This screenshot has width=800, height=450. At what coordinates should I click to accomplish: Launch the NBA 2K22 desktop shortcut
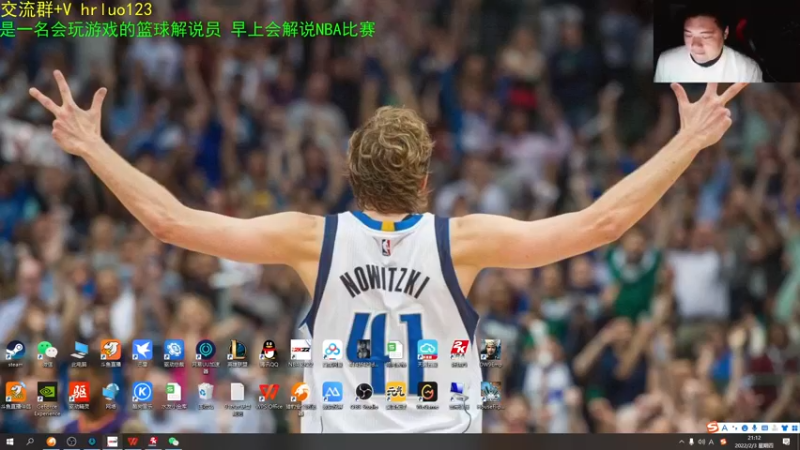pos(301,353)
